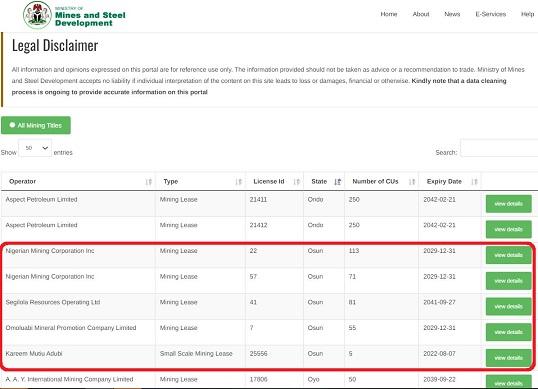
Task: Open the About menu item
Action: pyautogui.click(x=421, y=14)
